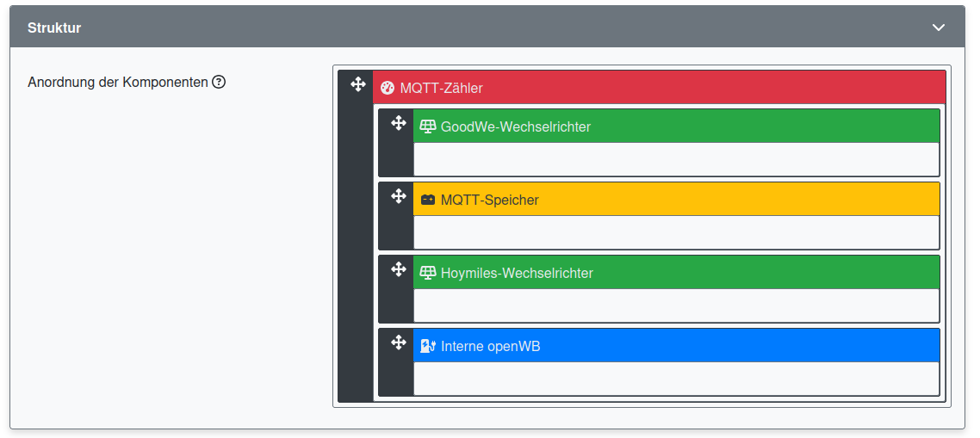Click the Struktur panel heading
The height and width of the screenshot is (438, 980).
[54, 28]
